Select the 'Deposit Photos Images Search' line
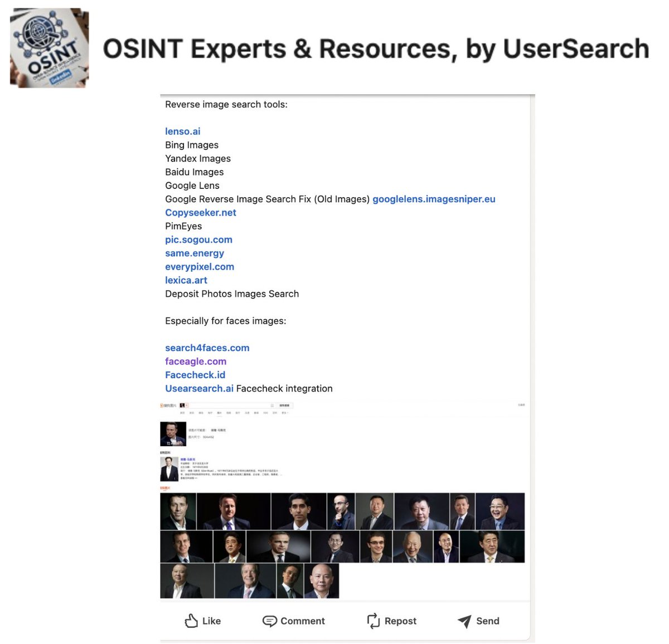The width and height of the screenshot is (669, 644). click(x=232, y=294)
